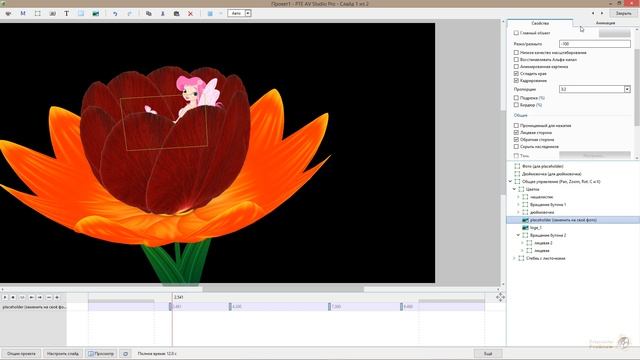The height and width of the screenshot is (360, 640).
Task: Click the four-arrow fit icon beside timeline
Action: point(500,297)
